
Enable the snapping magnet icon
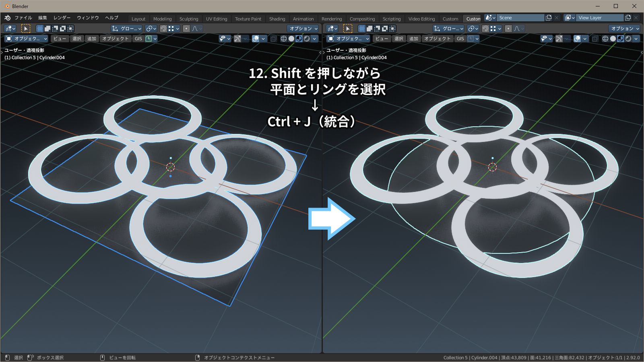pyautogui.click(x=163, y=28)
